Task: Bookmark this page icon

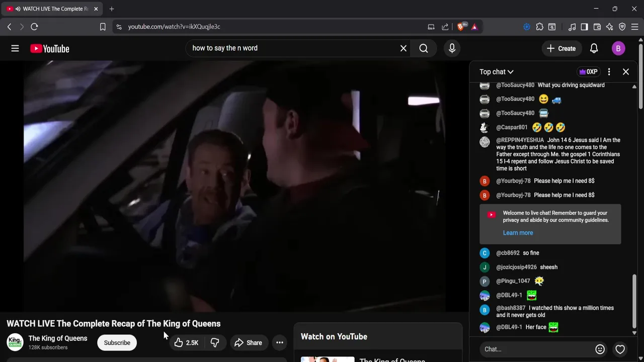Action: [x=103, y=27]
